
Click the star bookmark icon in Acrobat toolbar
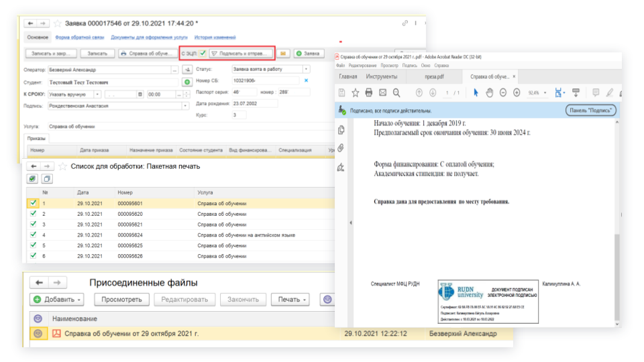356,93
